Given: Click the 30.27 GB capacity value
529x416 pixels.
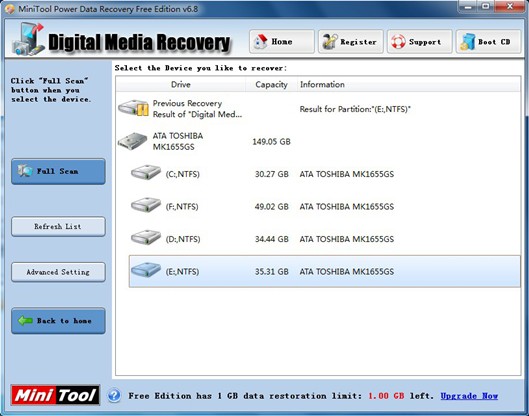Looking at the screenshot, I should point(272,174).
